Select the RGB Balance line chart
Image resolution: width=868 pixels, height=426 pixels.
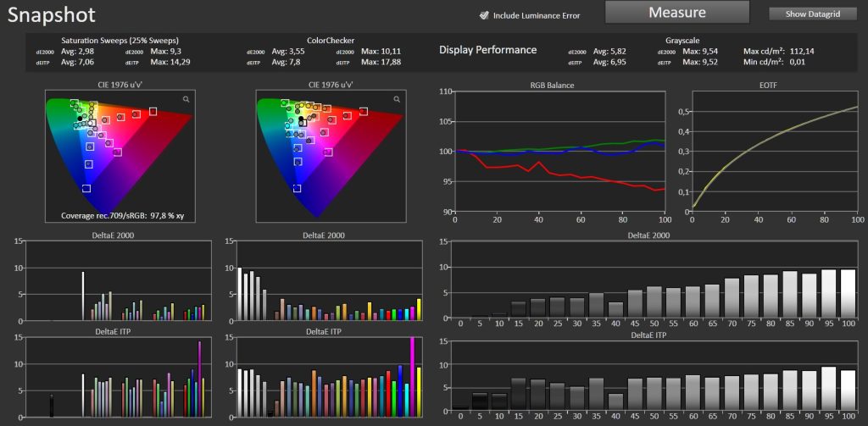561,151
